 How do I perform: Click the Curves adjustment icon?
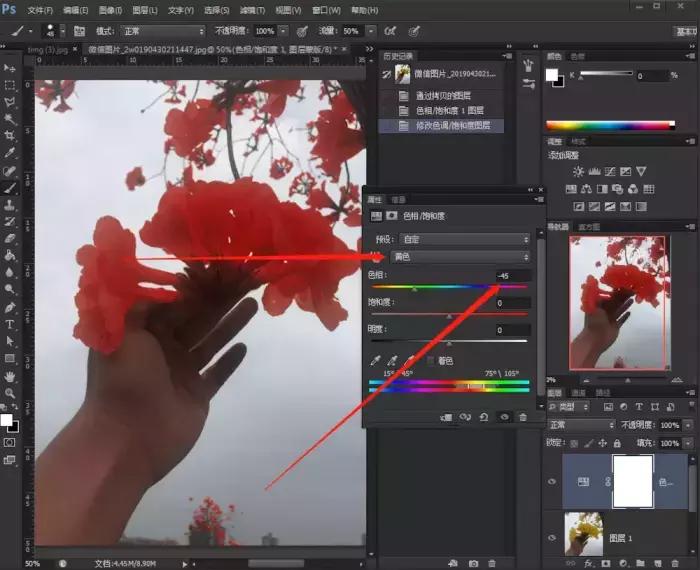coord(610,171)
